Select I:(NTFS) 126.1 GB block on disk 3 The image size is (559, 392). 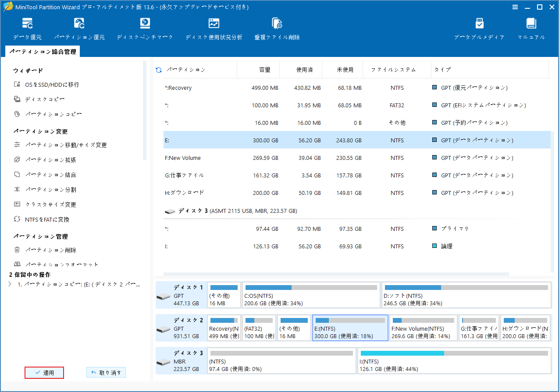point(454,360)
